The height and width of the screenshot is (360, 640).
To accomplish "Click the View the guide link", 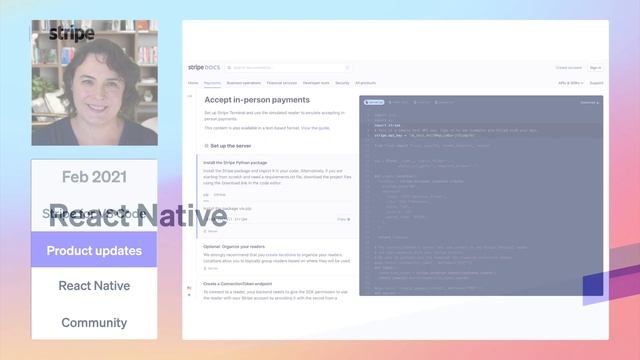I will coord(315,128).
